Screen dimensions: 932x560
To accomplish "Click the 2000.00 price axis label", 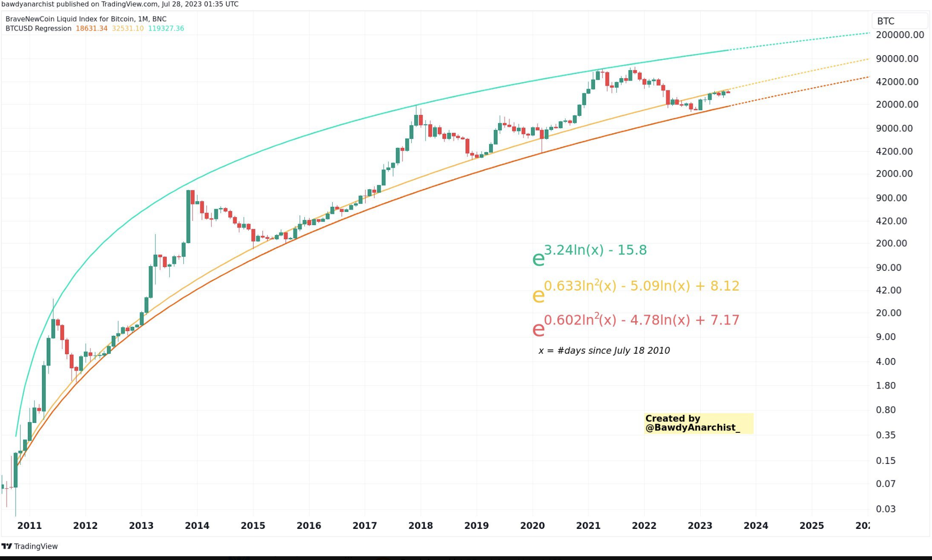I will pyautogui.click(x=894, y=174).
